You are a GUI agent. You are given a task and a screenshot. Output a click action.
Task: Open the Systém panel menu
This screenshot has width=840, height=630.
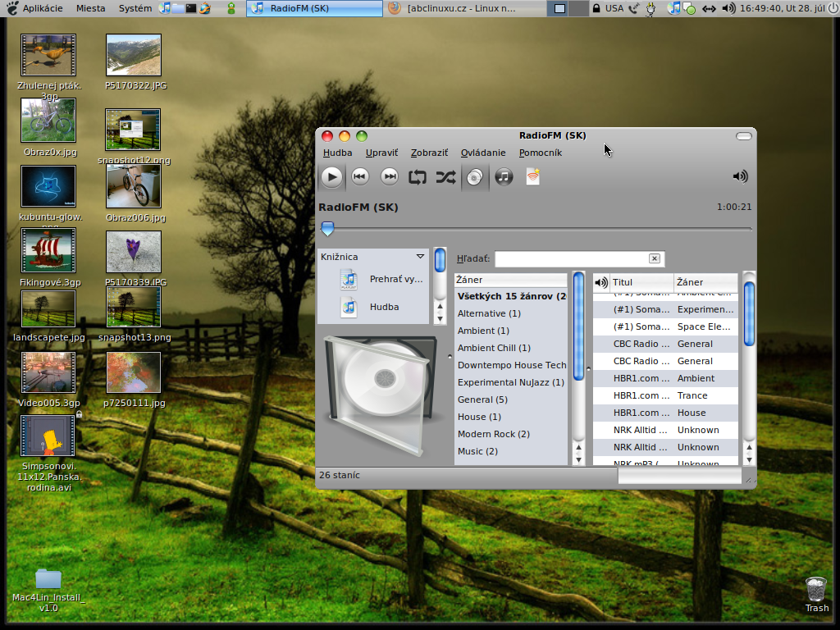[135, 8]
